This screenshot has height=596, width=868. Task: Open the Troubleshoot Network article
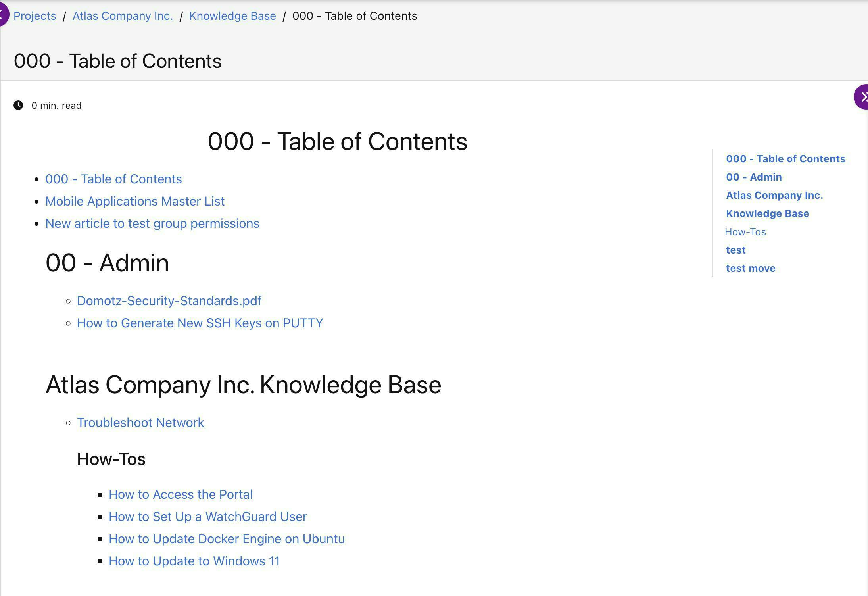140,423
